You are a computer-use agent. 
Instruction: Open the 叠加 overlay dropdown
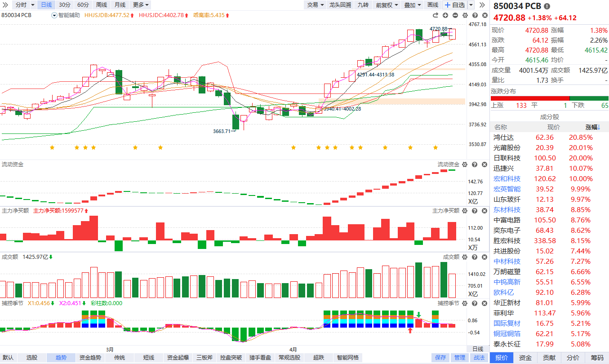[x=413, y=5]
